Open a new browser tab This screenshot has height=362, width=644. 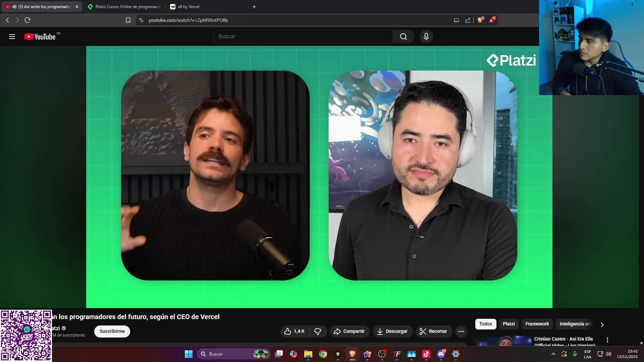(x=254, y=7)
